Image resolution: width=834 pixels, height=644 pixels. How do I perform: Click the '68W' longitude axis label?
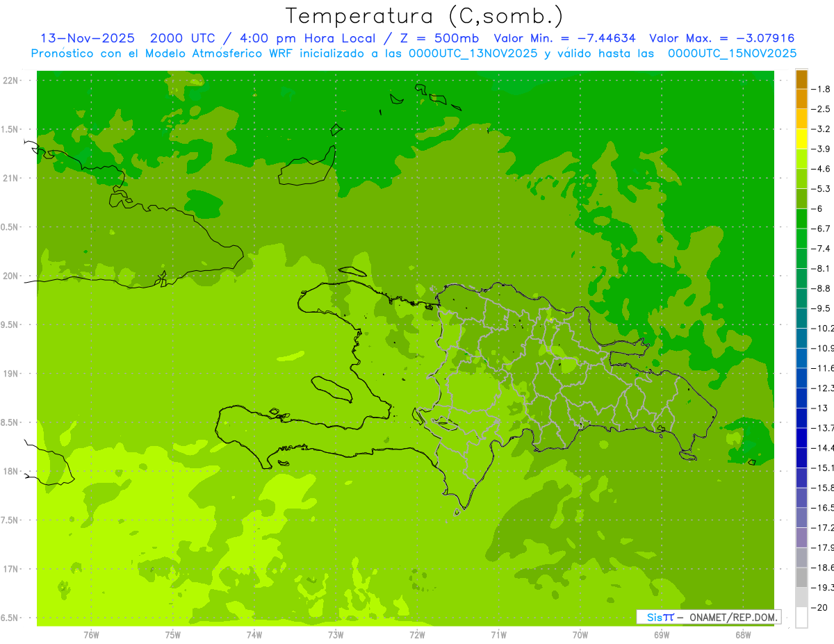coord(743,634)
